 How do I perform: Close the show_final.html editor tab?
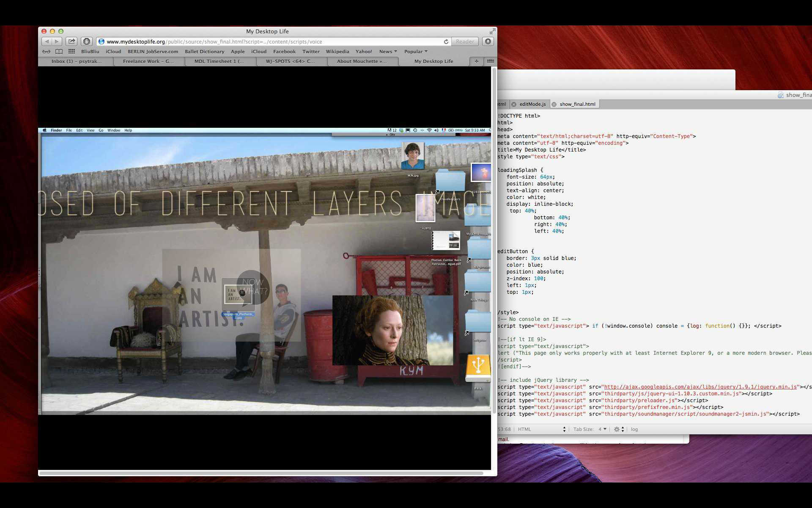tap(554, 104)
